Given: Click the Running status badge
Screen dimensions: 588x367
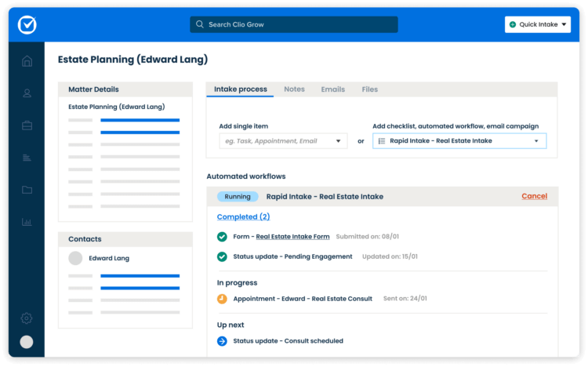Looking at the screenshot, I should coord(238,197).
